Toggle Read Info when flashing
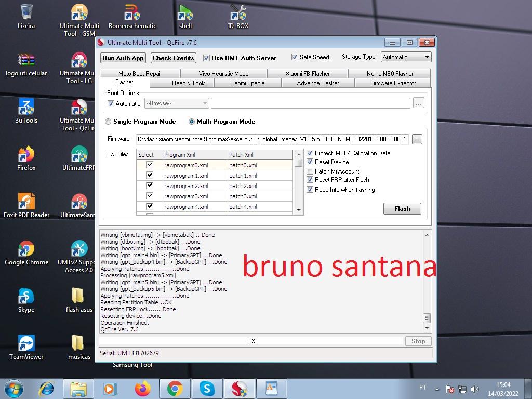The height and width of the screenshot is (399, 532). [x=310, y=189]
